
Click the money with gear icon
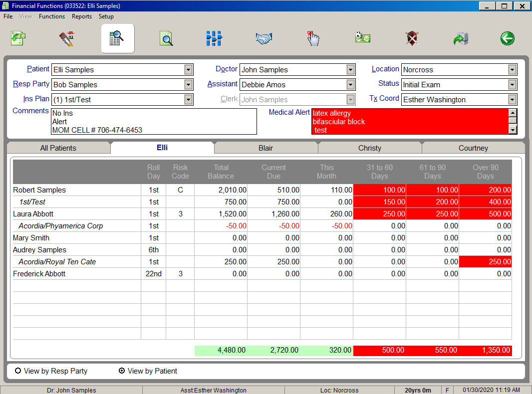[x=363, y=37]
